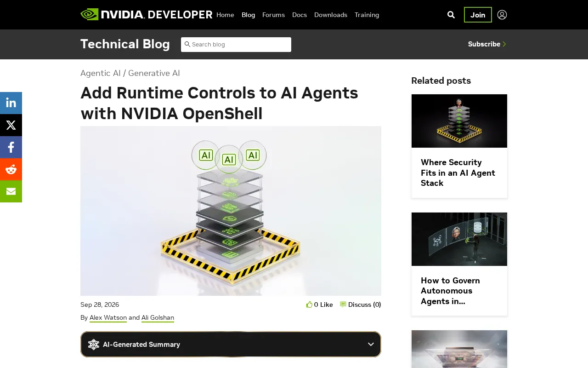Share the post on X
Image resolution: width=588 pixels, height=368 pixels.
point(11,125)
